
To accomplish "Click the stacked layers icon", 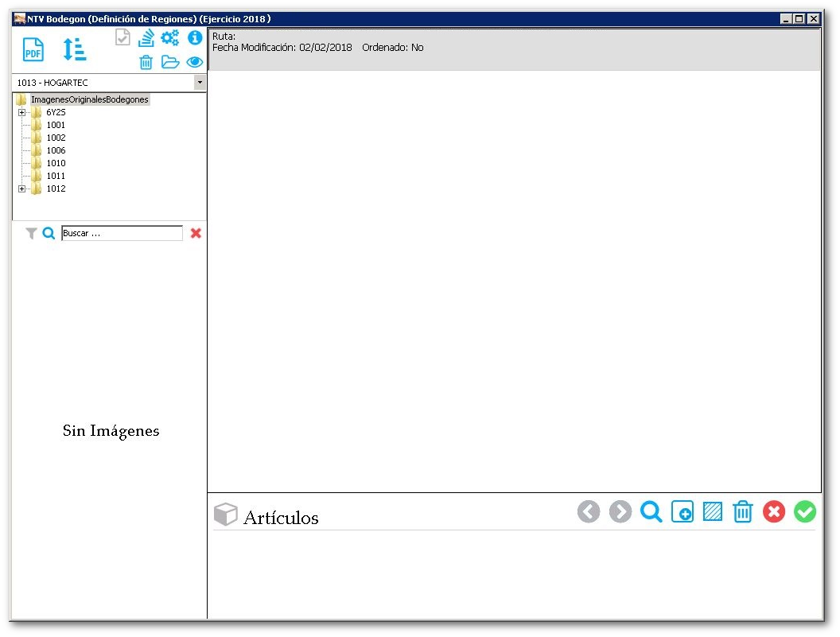I will click(146, 37).
